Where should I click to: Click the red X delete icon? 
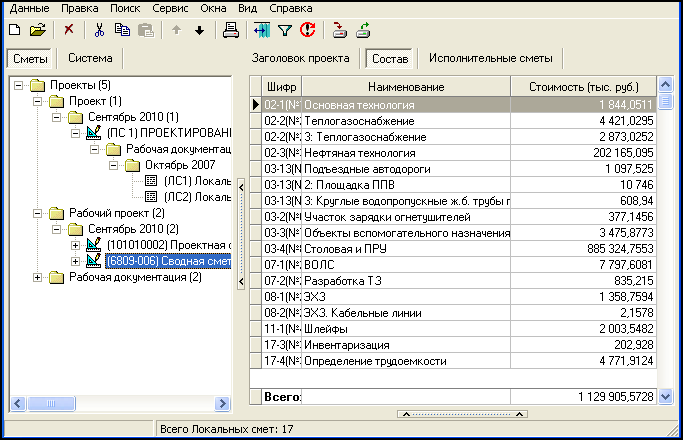(x=69, y=30)
